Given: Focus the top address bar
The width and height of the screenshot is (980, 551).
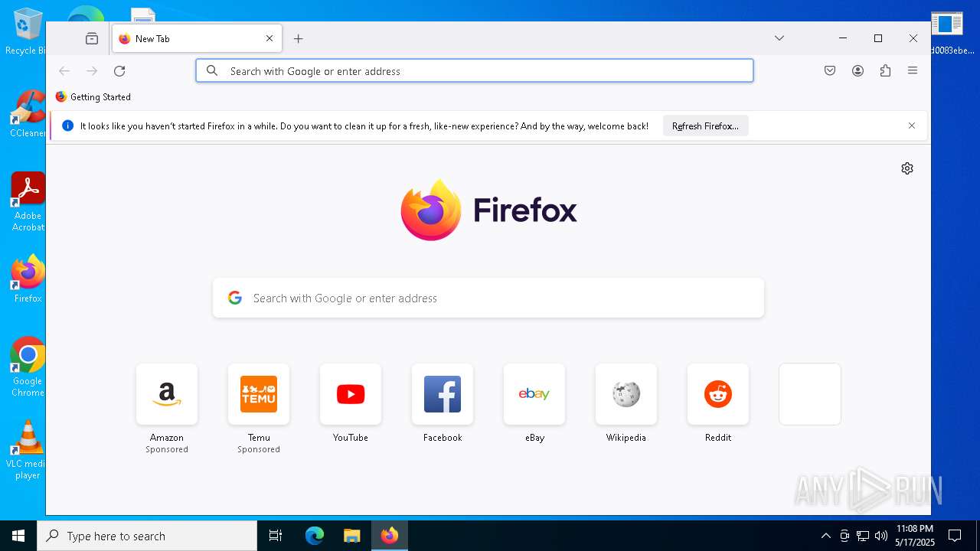Looking at the screenshot, I should [475, 71].
